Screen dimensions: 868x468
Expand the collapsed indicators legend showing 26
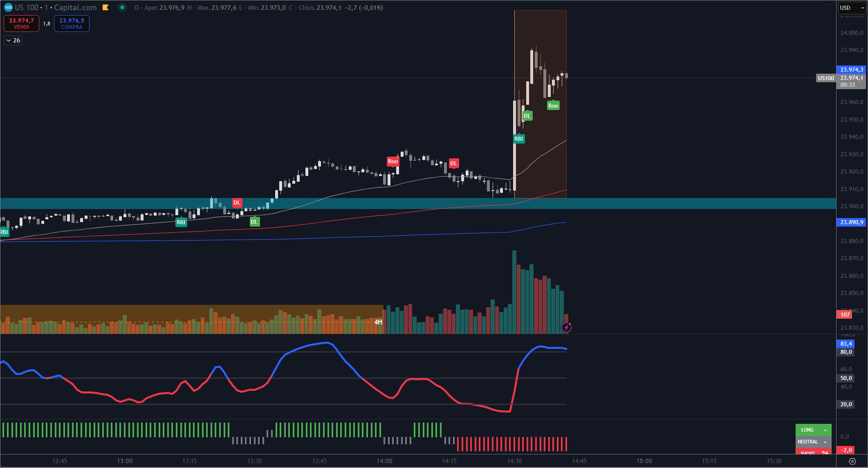13,40
